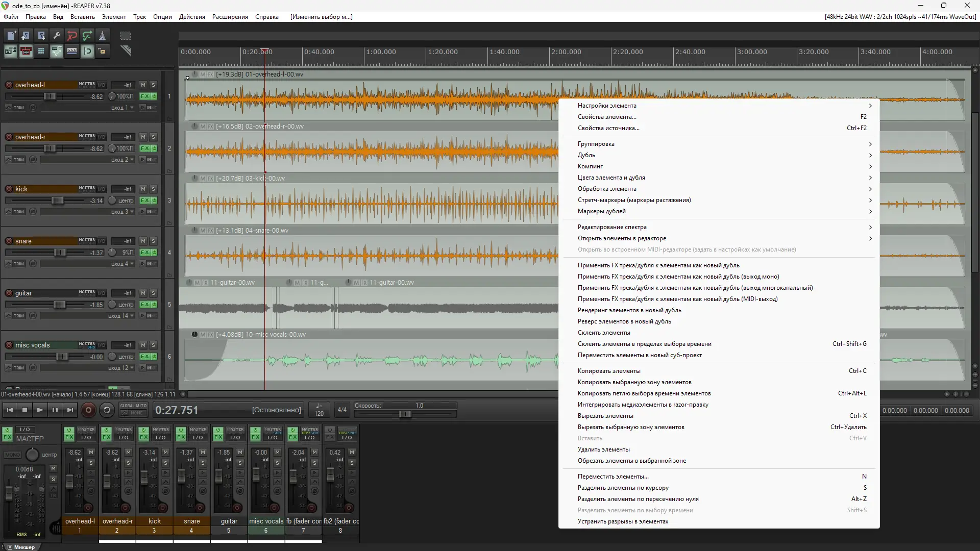The height and width of the screenshot is (551, 980).
Task: Mute the kick track
Action: (x=143, y=189)
